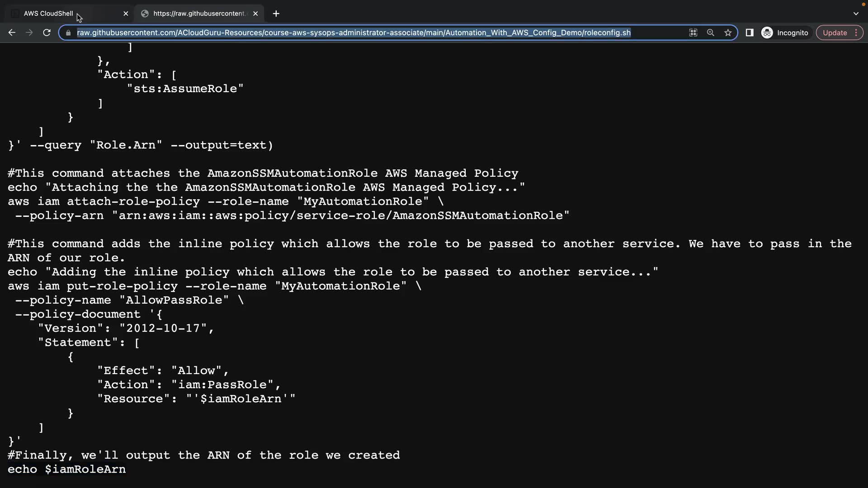Select the raw.githubusercontent tab
Image resolution: width=868 pixels, height=488 pixels.
click(199, 14)
